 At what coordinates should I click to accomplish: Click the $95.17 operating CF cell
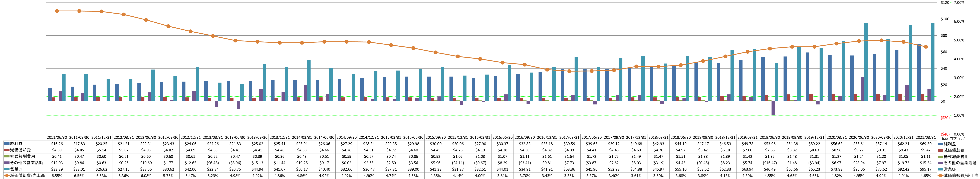pyautogui.click(x=926, y=169)
